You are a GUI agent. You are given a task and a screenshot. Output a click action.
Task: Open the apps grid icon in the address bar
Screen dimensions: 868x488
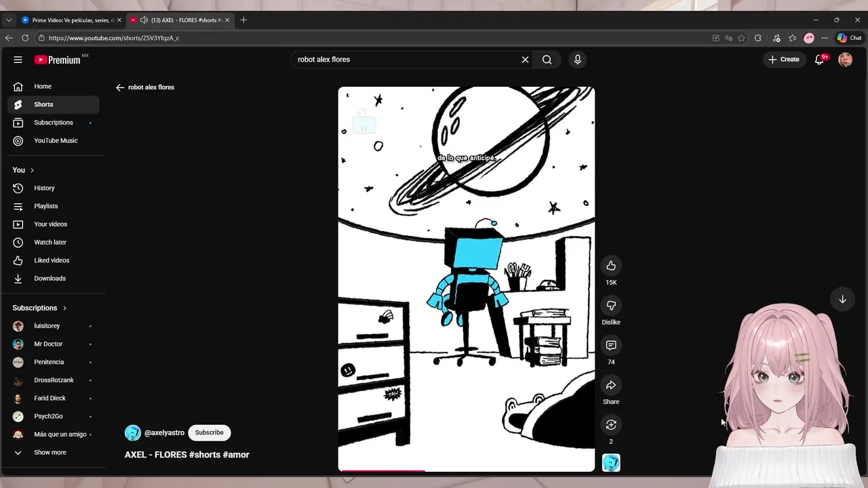715,38
